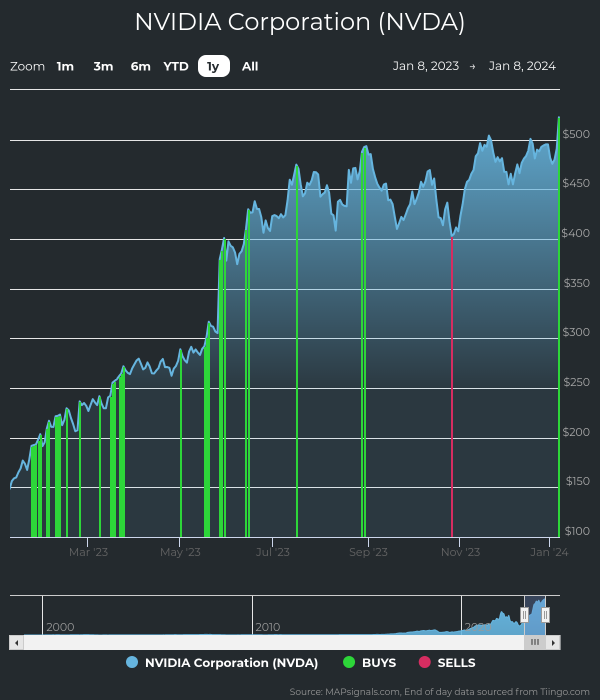Click the red sell signal line

(452, 386)
